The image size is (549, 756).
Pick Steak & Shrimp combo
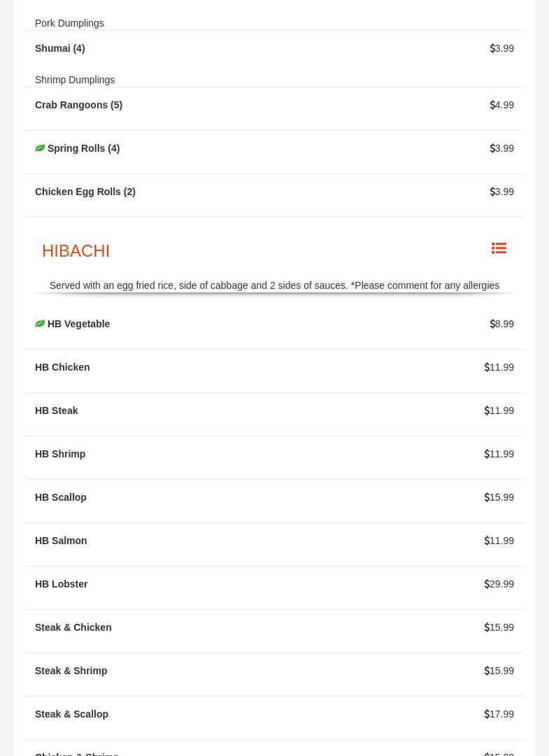(x=71, y=671)
